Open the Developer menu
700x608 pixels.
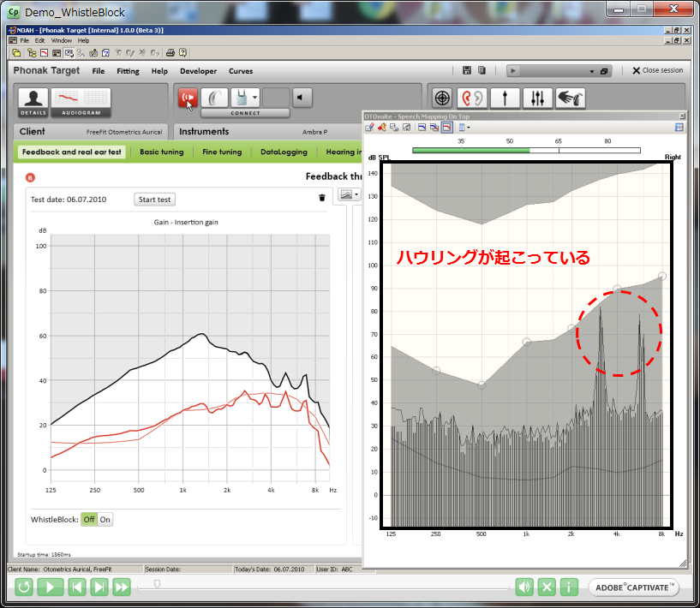198,71
